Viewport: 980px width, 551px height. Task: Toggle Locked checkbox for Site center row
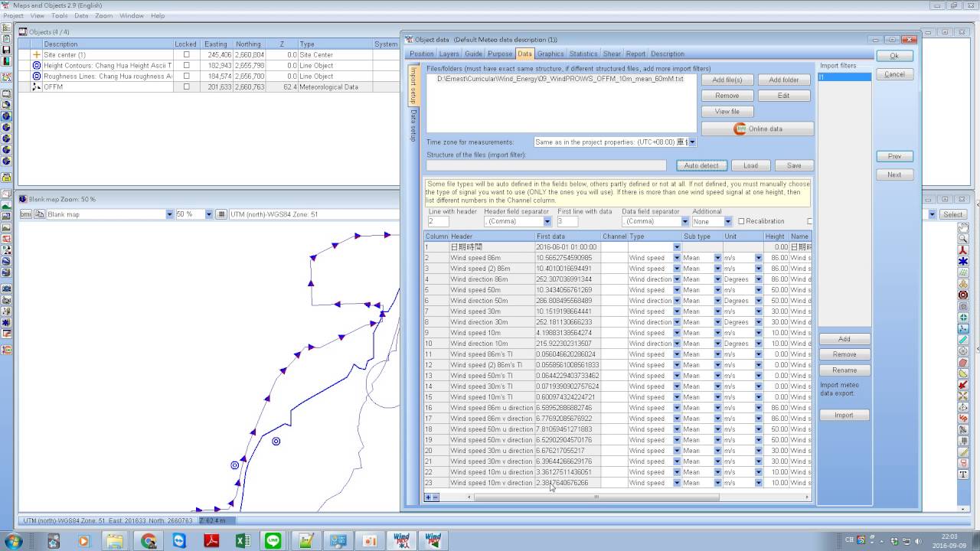tap(186, 55)
